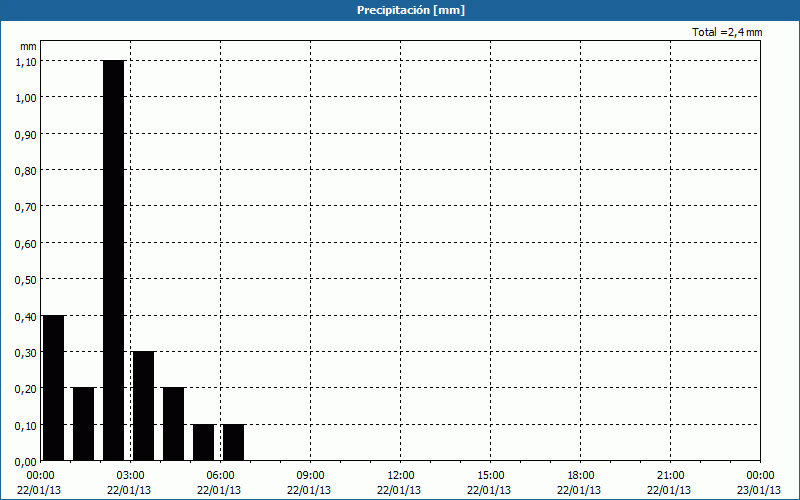Click the 0,10 y-axis label
The image size is (800, 500).
(26, 426)
